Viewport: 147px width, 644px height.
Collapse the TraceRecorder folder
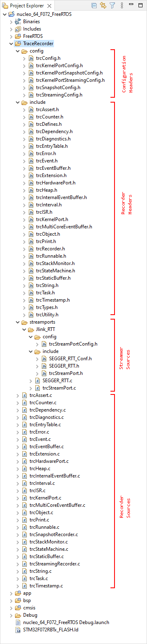click(11, 44)
